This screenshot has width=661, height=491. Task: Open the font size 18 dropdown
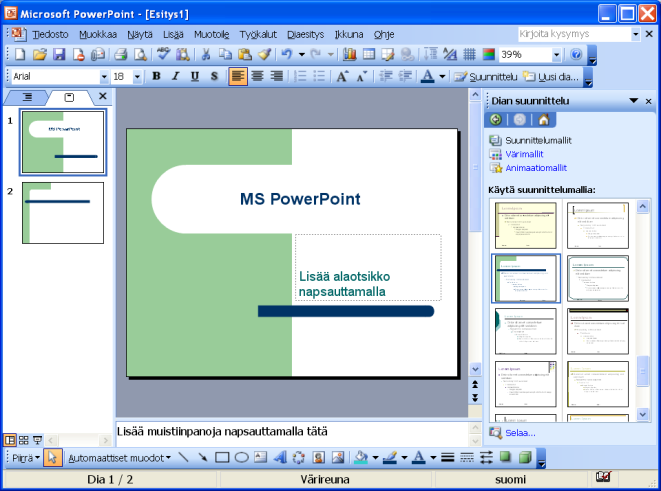tap(137, 77)
